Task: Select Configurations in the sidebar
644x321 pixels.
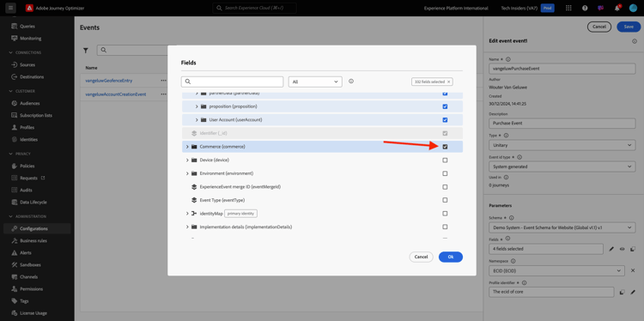Action: [x=37, y=228]
